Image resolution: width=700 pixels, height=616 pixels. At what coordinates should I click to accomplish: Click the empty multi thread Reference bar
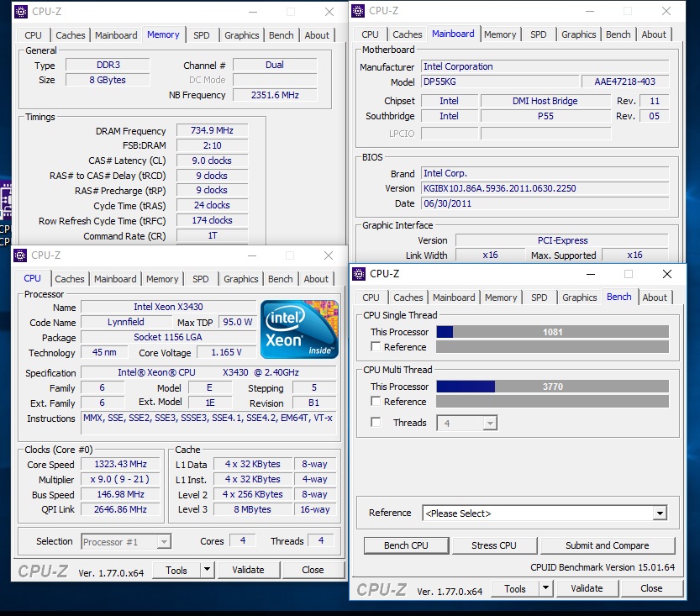[553, 402]
